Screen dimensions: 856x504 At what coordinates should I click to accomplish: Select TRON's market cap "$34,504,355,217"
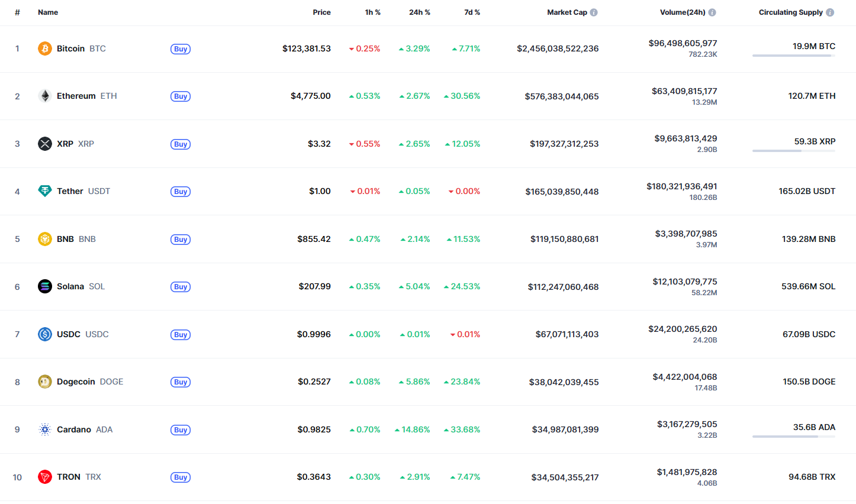click(x=565, y=477)
